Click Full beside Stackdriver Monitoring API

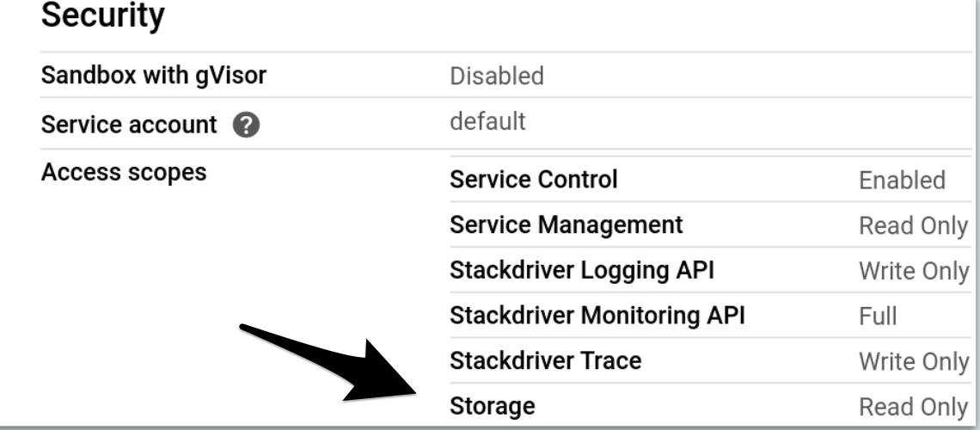click(x=877, y=316)
